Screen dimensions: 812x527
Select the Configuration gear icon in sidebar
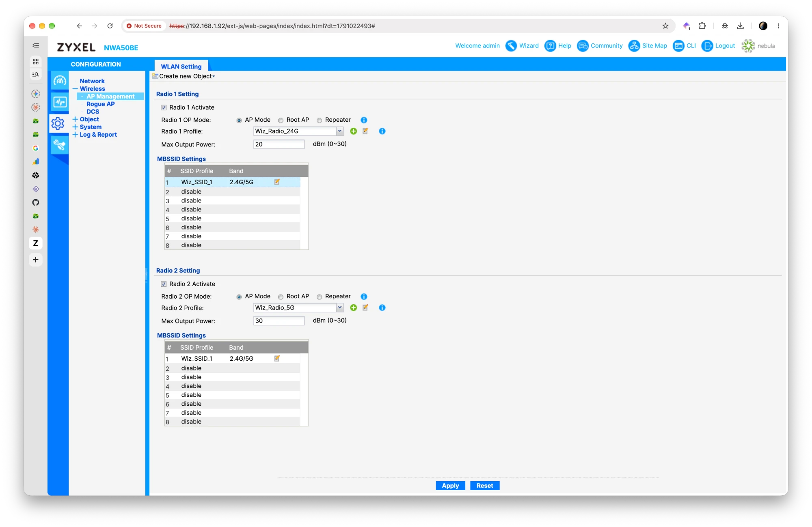[x=58, y=123]
